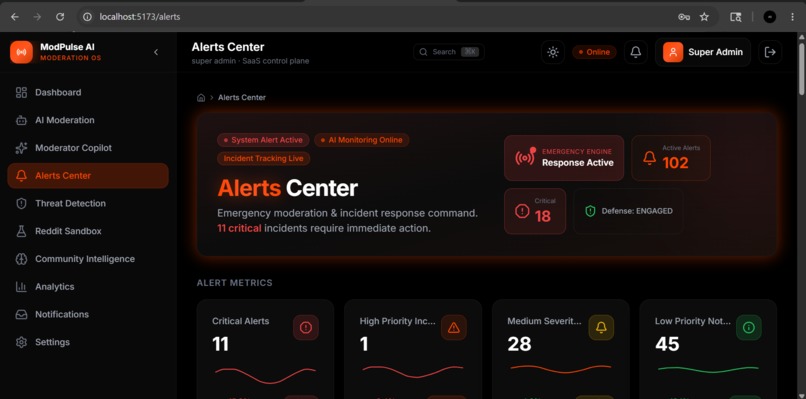Click the Alerts Center breadcrumb text
This screenshot has height=399, width=806.
[x=242, y=98]
